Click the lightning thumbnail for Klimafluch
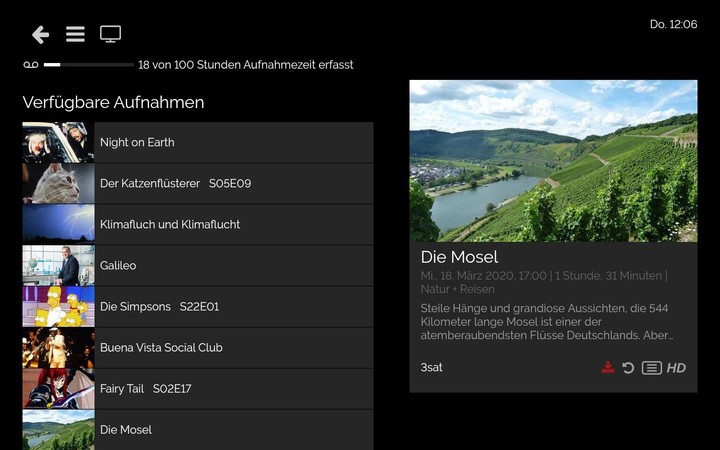720x450 pixels. (58, 224)
